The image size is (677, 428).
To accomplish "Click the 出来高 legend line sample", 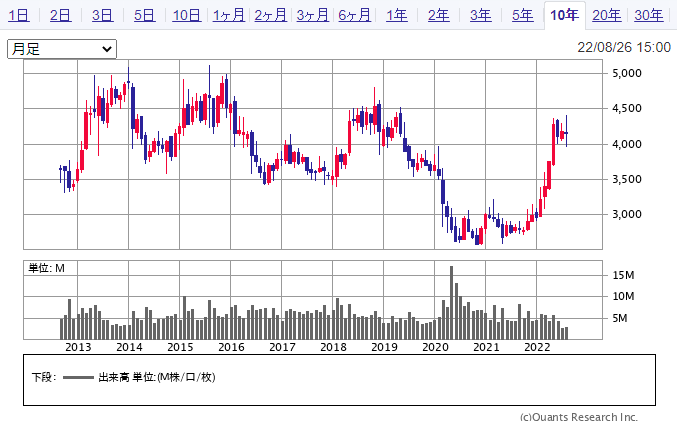I will click(78, 377).
